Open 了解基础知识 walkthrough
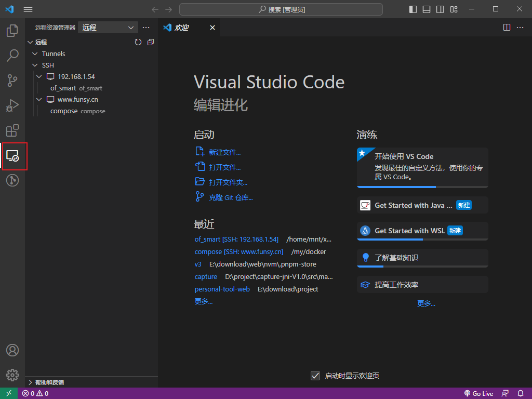Image resolution: width=532 pixels, height=399 pixels. tap(422, 258)
